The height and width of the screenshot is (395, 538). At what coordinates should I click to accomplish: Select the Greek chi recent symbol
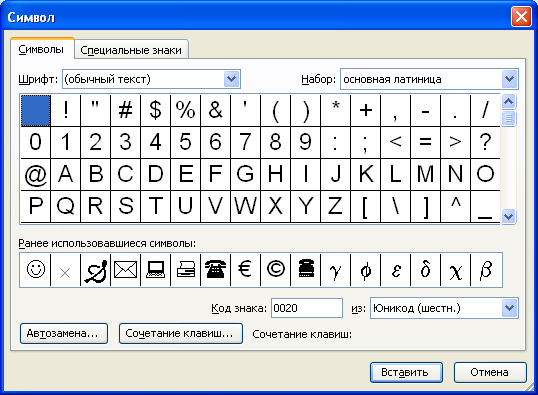click(x=455, y=270)
